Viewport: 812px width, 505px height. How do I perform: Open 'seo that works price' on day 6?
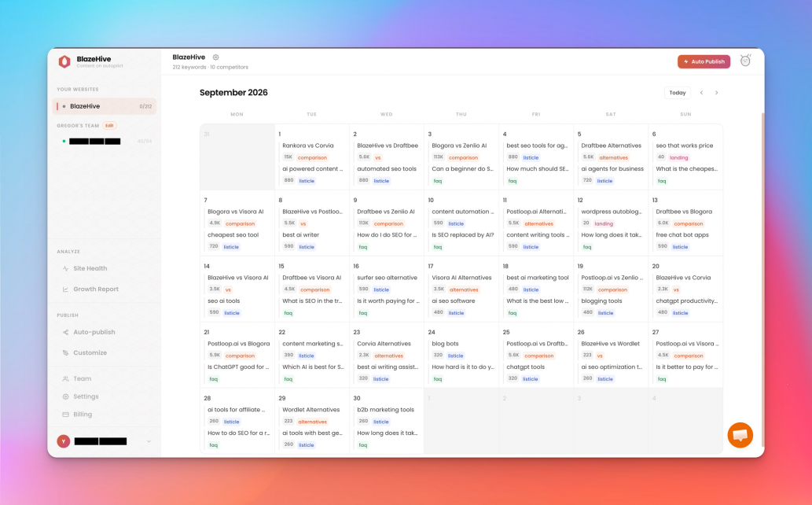(685, 146)
